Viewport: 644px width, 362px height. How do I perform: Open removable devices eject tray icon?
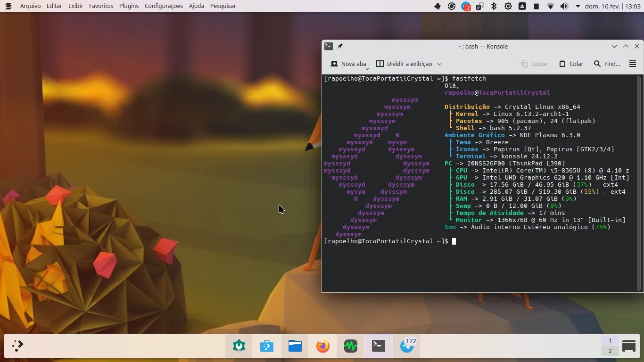point(522,6)
